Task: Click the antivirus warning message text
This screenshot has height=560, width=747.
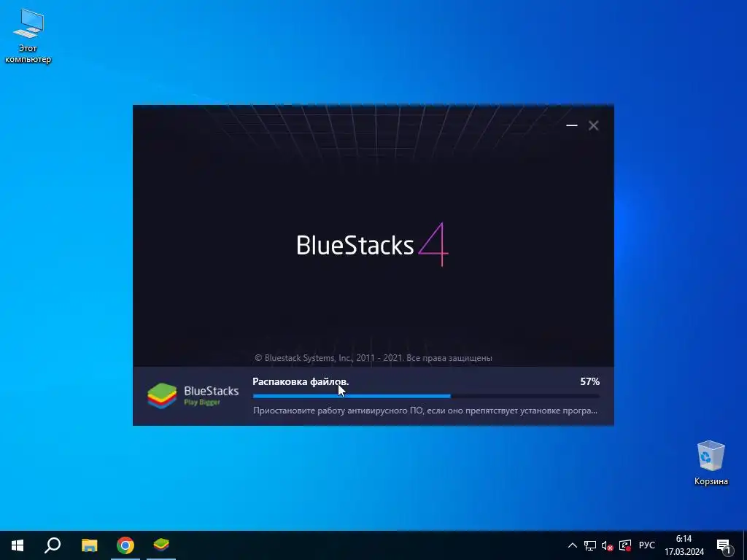Action: (425, 410)
